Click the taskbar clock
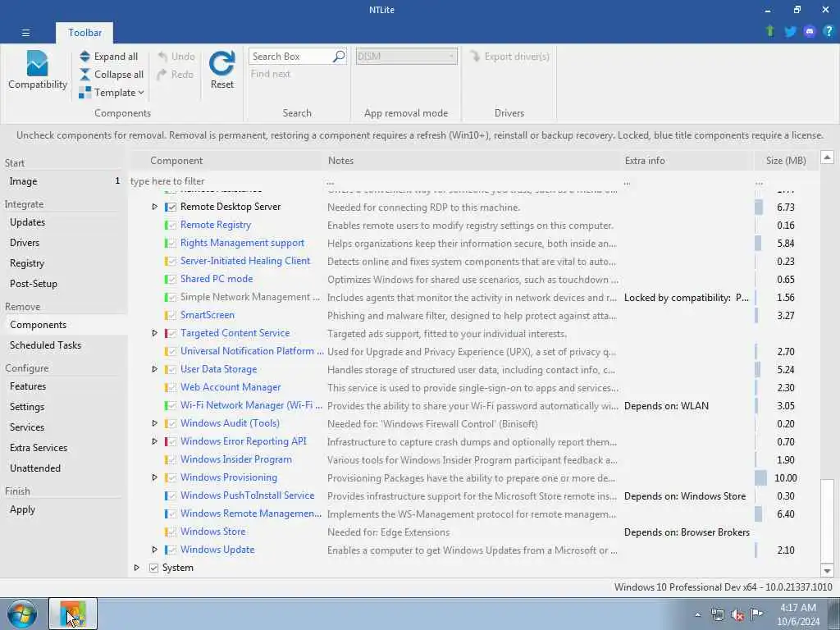 [x=797, y=614]
